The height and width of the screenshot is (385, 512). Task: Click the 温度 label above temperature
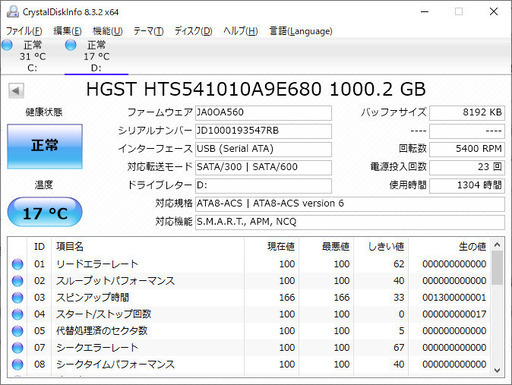(44, 185)
